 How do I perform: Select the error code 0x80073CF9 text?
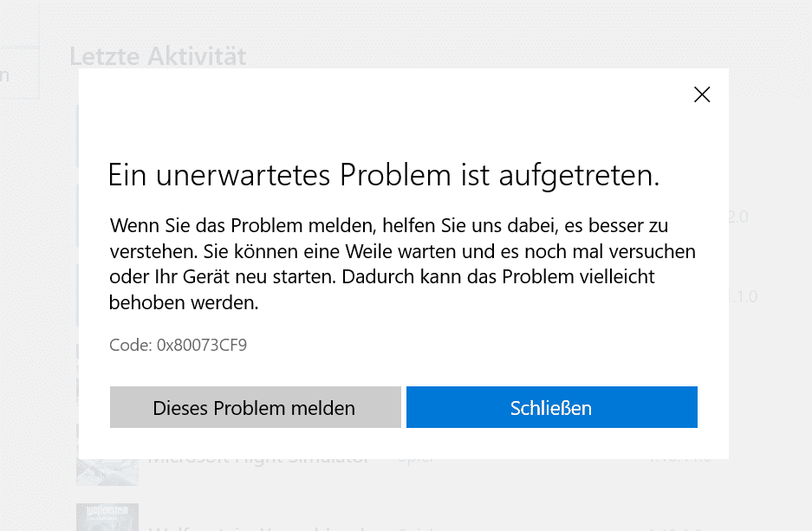click(201, 346)
